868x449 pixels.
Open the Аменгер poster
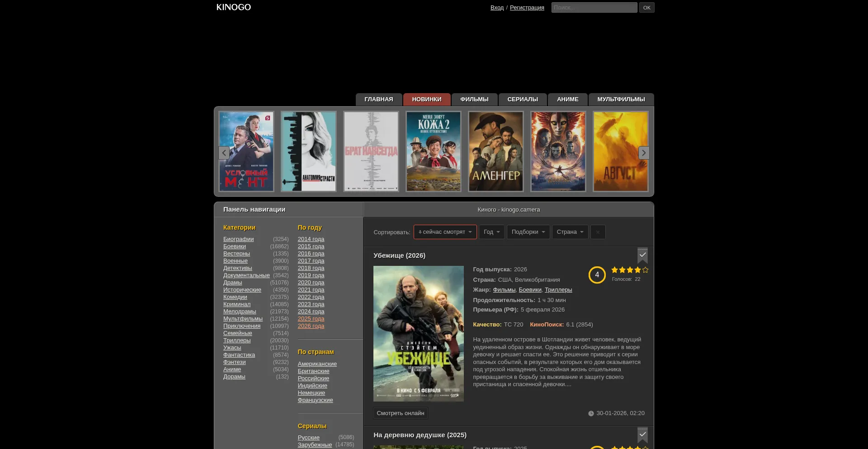(496, 151)
